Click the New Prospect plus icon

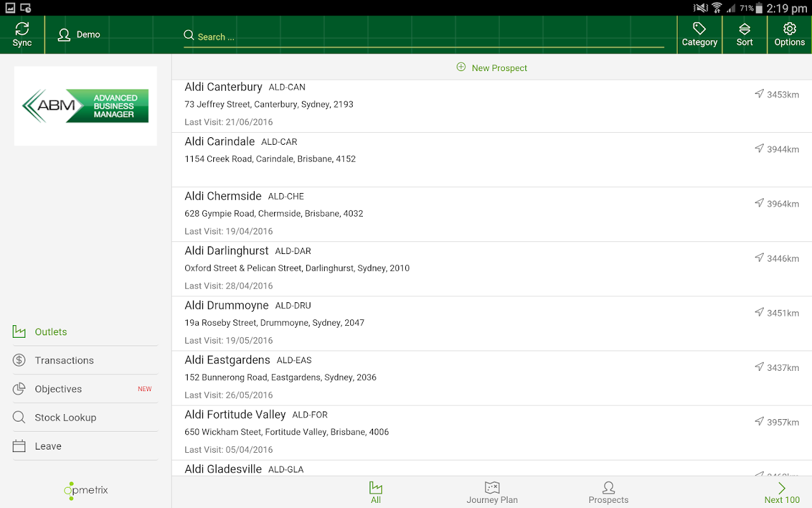click(461, 67)
